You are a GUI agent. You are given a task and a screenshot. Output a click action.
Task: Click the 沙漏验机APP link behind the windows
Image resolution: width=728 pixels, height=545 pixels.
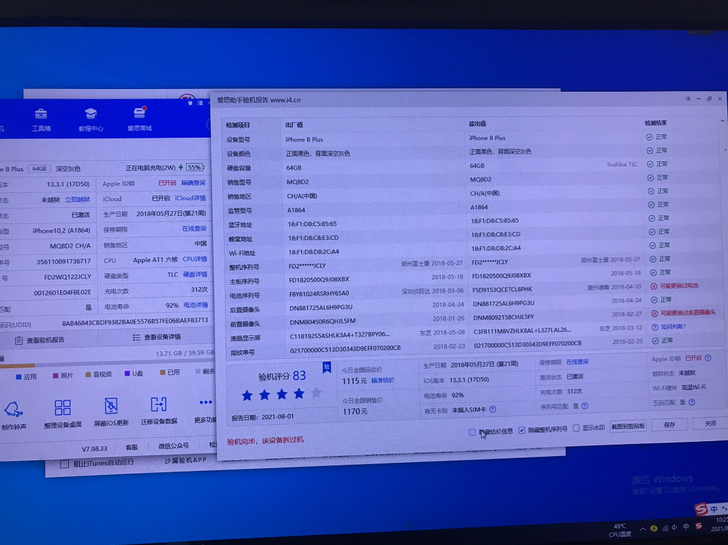pyautogui.click(x=185, y=460)
